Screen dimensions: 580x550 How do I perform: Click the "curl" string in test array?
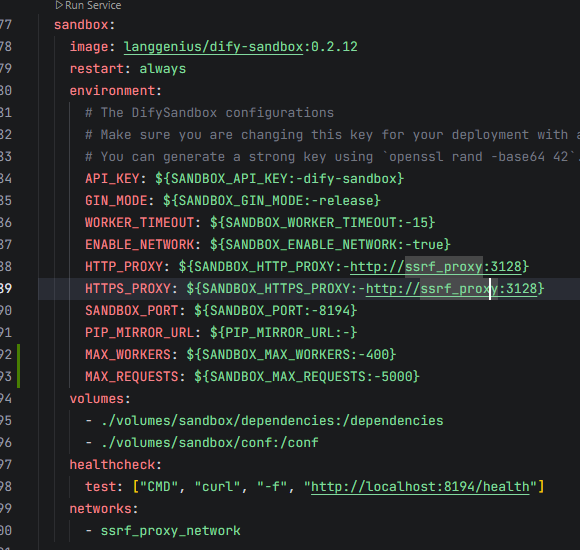coord(217,486)
